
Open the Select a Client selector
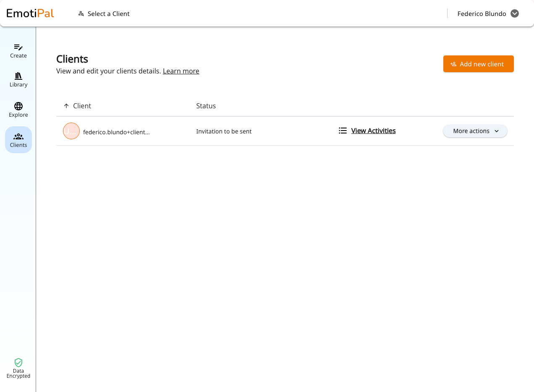[x=104, y=14]
